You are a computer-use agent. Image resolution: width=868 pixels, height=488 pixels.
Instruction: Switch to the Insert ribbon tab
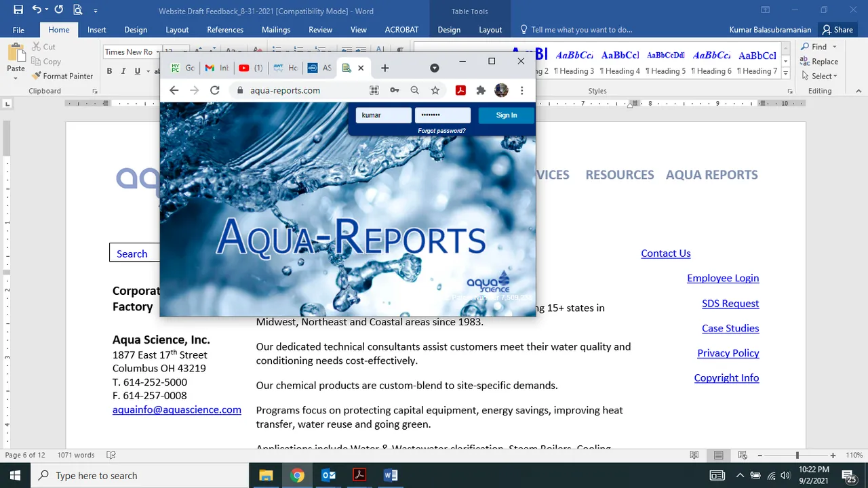pos(97,30)
